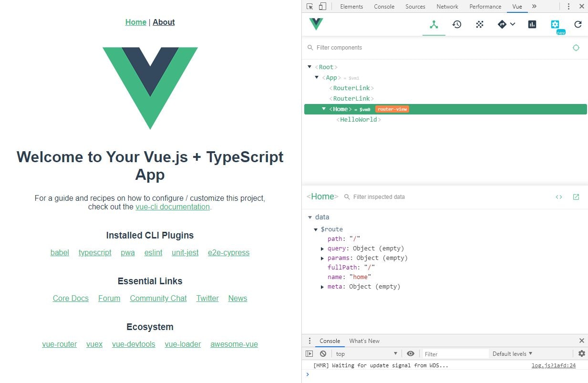Open the routing dropdown arrow
The image size is (588, 383).
pos(513,24)
